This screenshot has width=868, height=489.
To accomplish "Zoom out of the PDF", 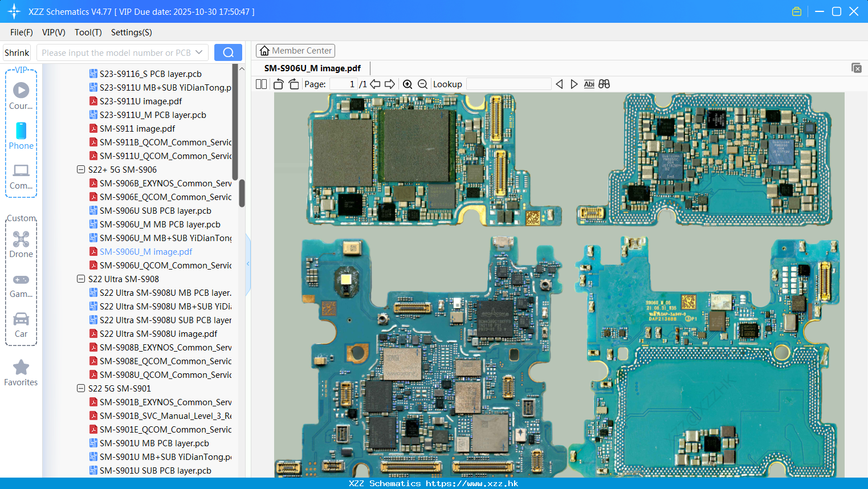I will [422, 84].
